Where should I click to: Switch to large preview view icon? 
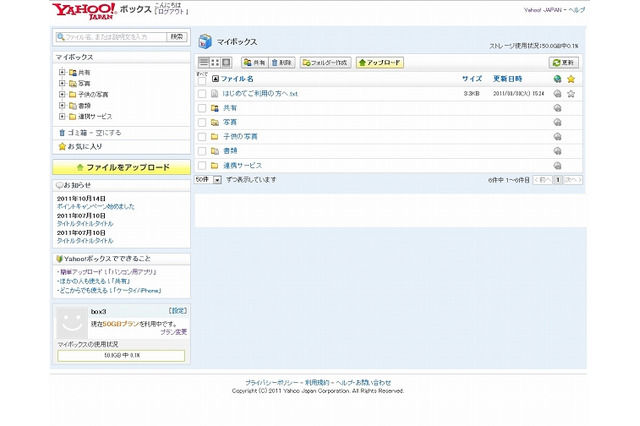(x=226, y=62)
